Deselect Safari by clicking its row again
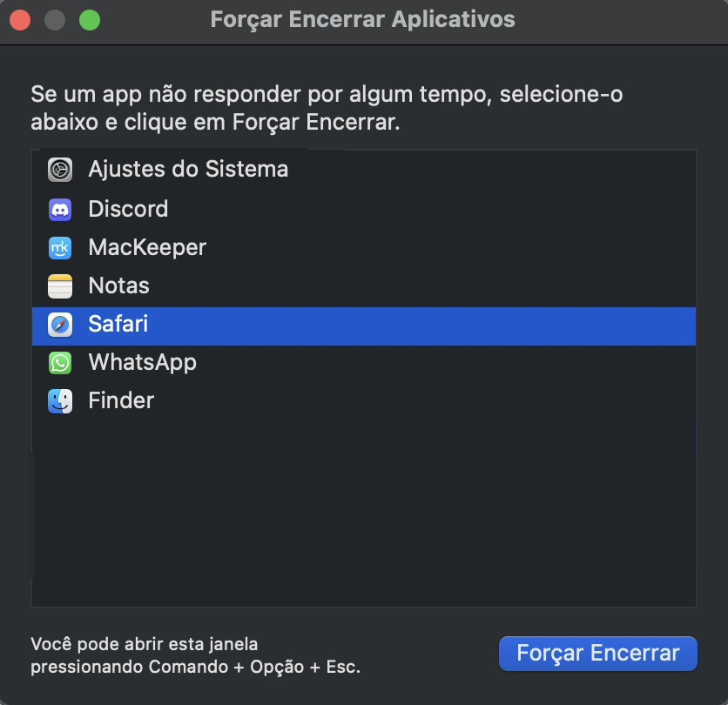The image size is (728, 705). coord(261,323)
